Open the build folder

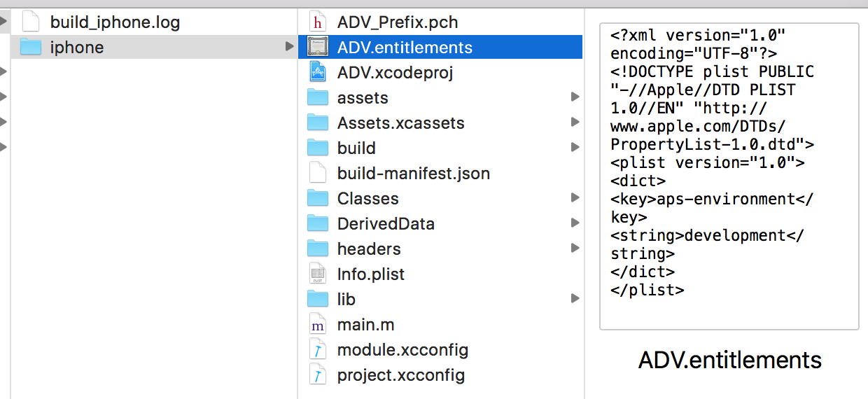coord(440,148)
